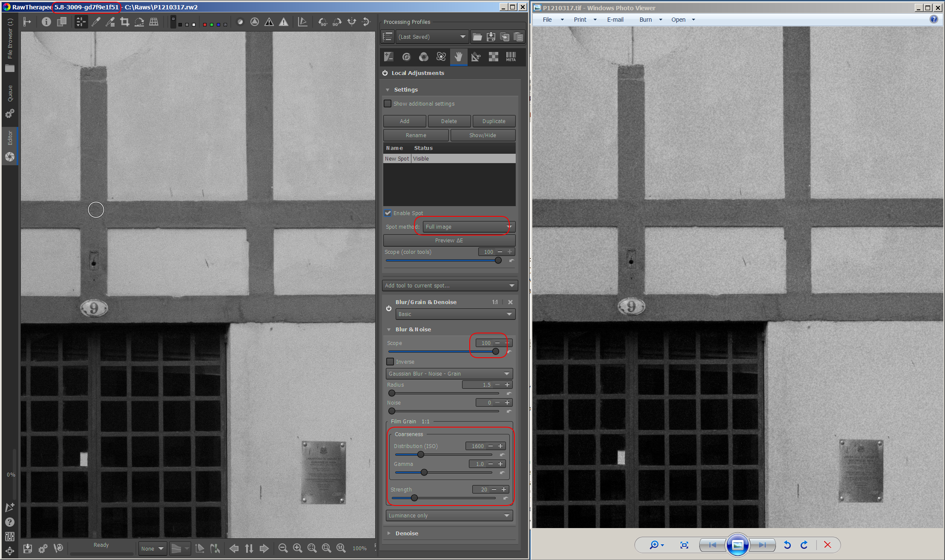Click the Duplicate spot button
The width and height of the screenshot is (945, 560).
(494, 121)
